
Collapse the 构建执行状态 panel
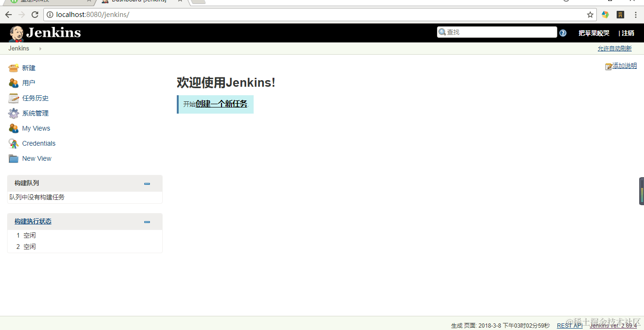tap(147, 222)
